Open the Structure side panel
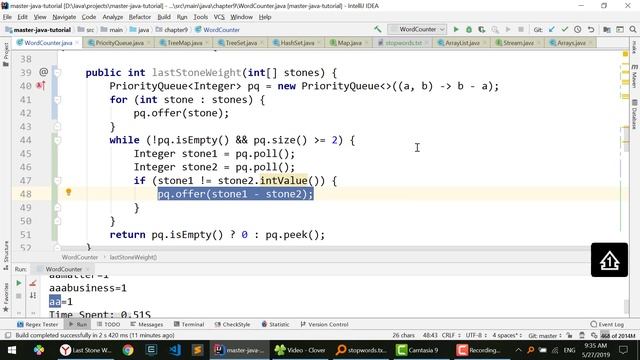 6,256
